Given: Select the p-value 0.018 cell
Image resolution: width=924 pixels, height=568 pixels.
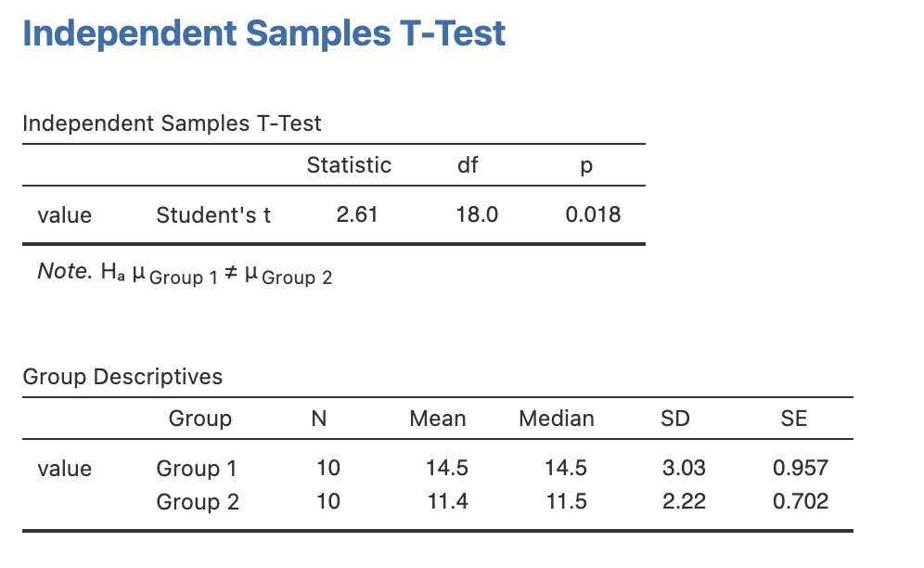Looking at the screenshot, I should click(x=593, y=215).
